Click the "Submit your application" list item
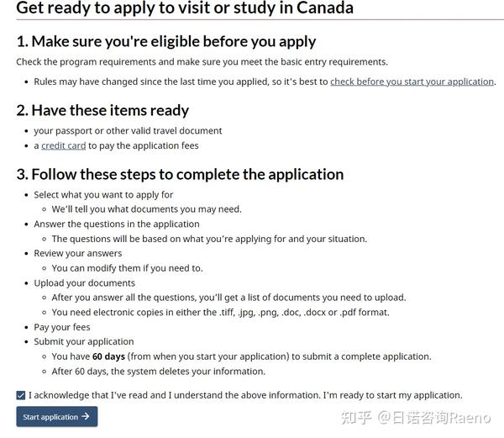 84,341
